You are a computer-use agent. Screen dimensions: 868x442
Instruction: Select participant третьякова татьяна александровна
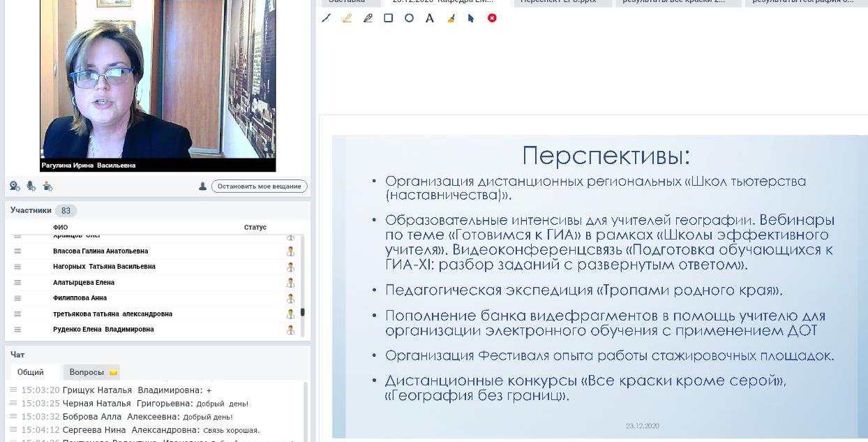pyautogui.click(x=112, y=314)
